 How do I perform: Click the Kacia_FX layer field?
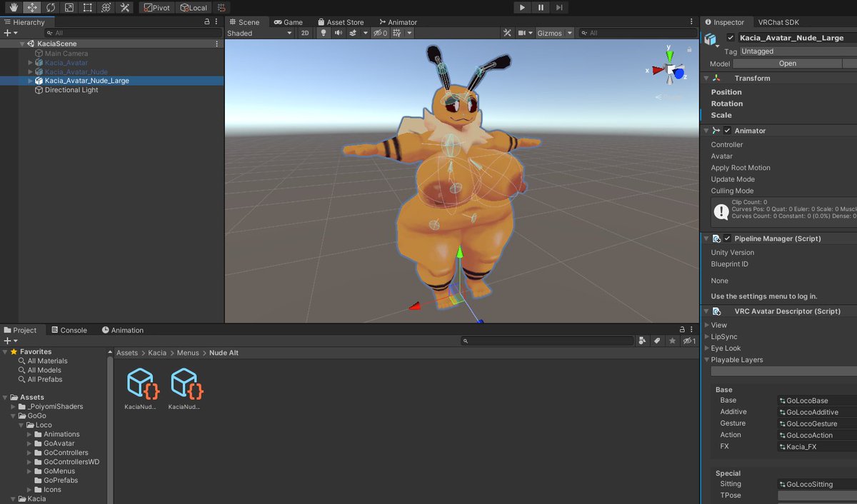817,447
